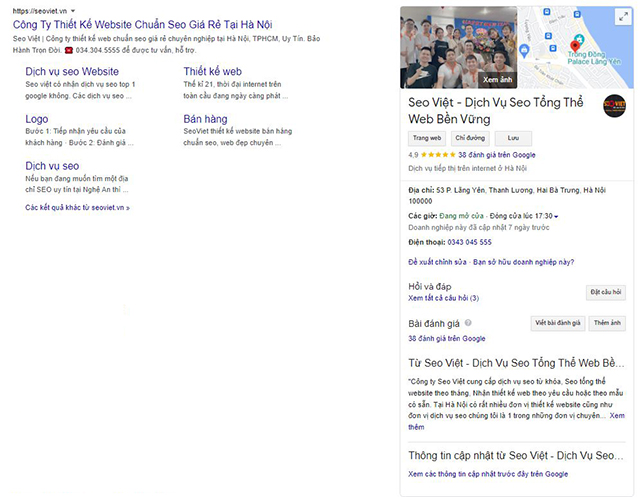Open the 38 đánh giá link beside the stars
This screenshot has height=497, width=640.
(496, 155)
